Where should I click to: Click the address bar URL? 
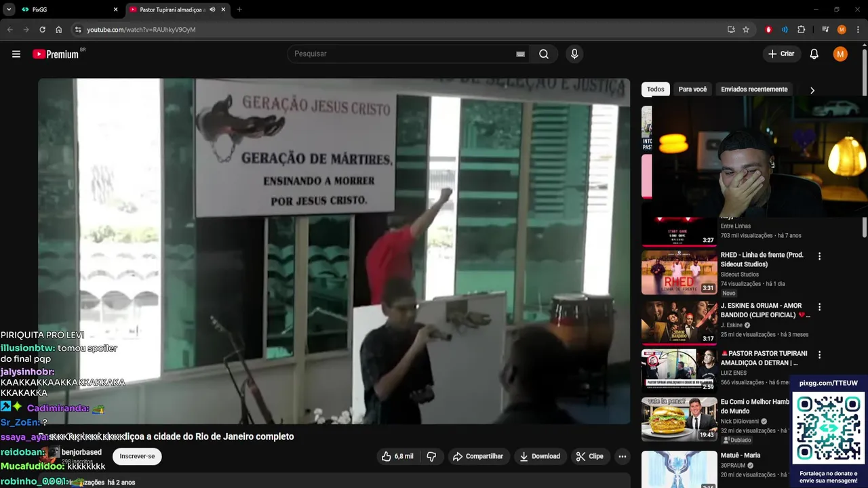click(141, 30)
